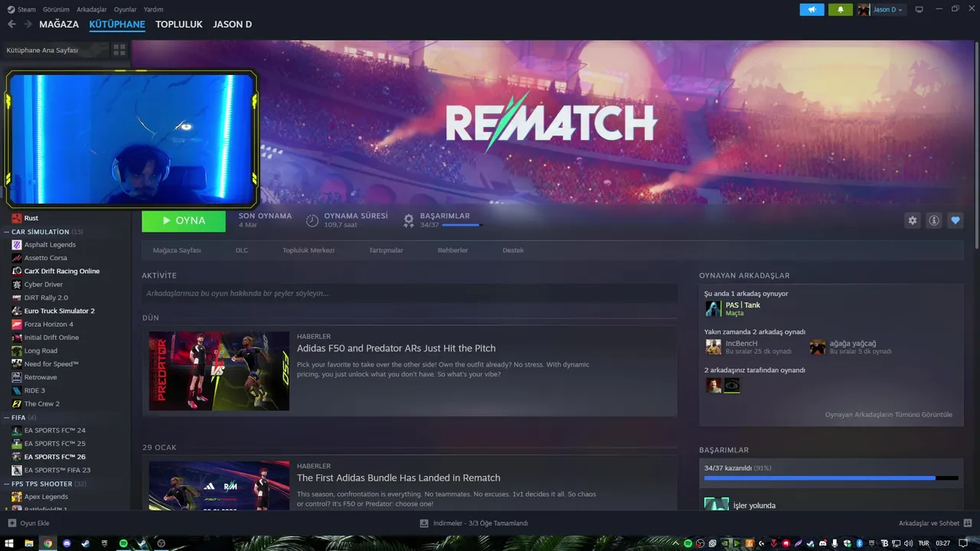Open the Tartışmalar tab
Image resolution: width=980 pixels, height=551 pixels.
click(386, 250)
